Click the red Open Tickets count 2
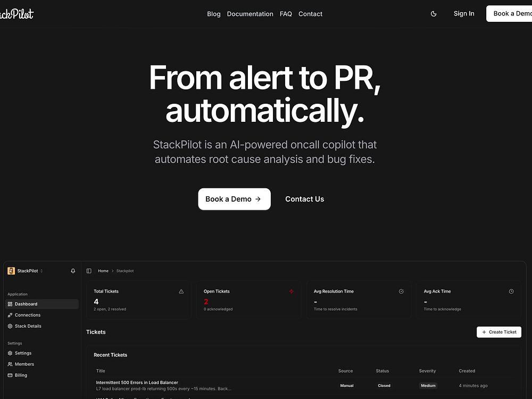The image size is (532, 399). [206, 302]
